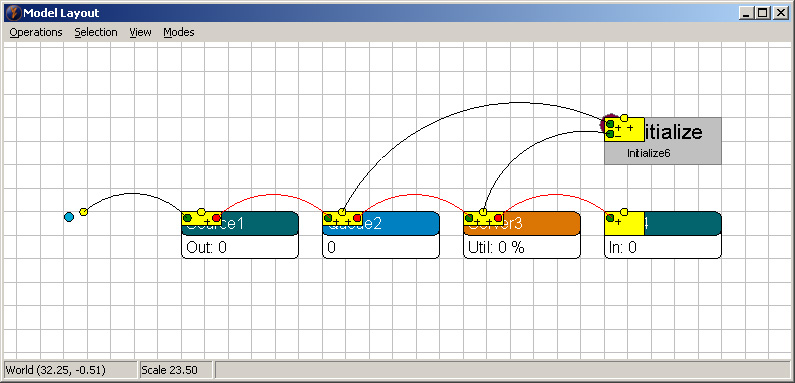Click the red output port on Source1
Viewport: 795px width, 383px height.
click(x=216, y=218)
